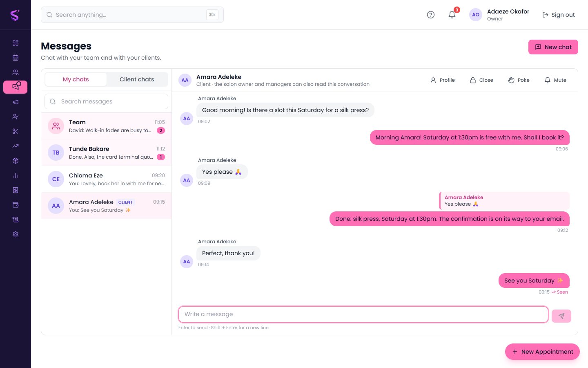Click the "Perfect, thank you!" message bubble

pos(228,253)
